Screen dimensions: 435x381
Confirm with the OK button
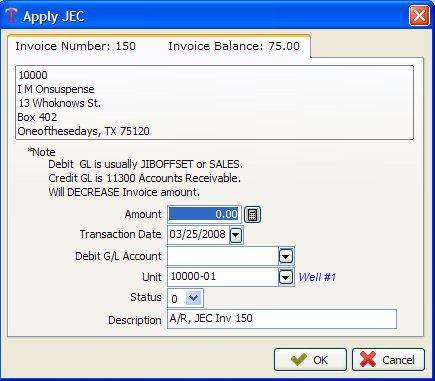point(310,360)
